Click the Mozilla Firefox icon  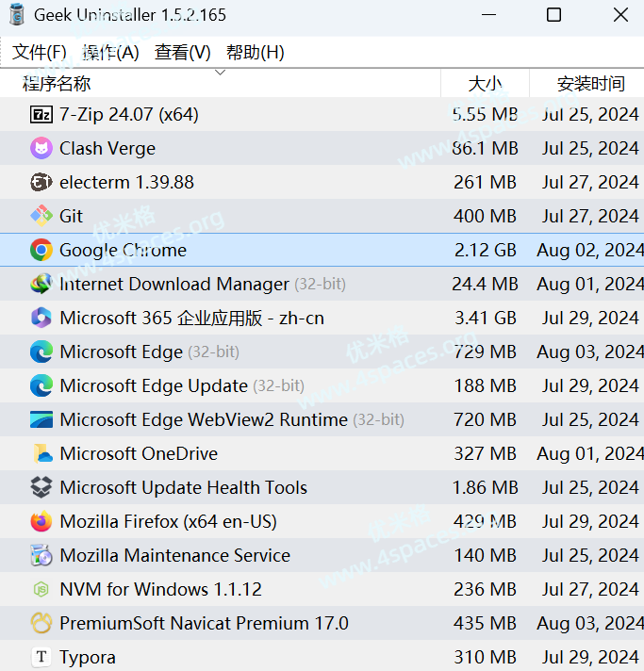pyautogui.click(x=41, y=522)
